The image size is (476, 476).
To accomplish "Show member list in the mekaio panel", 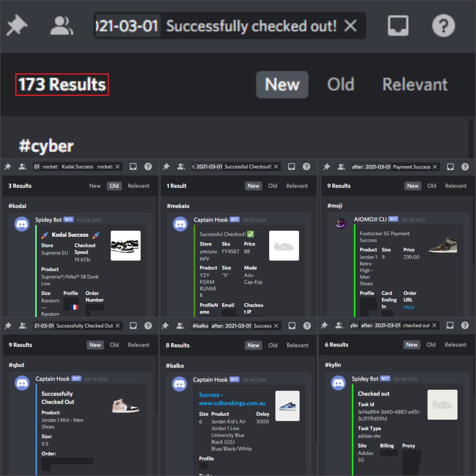I will click(x=181, y=167).
